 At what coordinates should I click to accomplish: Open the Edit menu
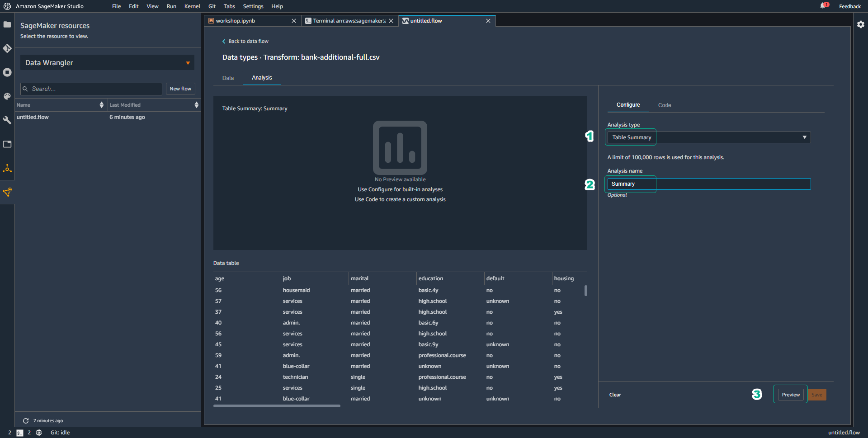[133, 6]
